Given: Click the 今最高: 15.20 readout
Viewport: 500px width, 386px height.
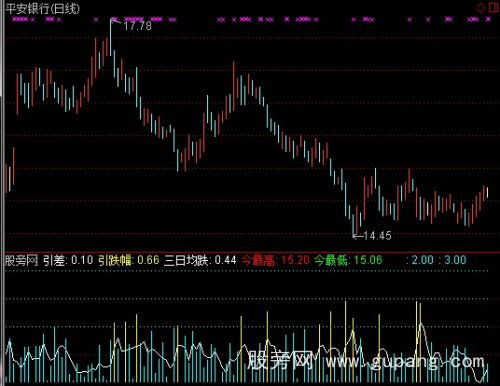Looking at the screenshot, I should coord(275,260).
